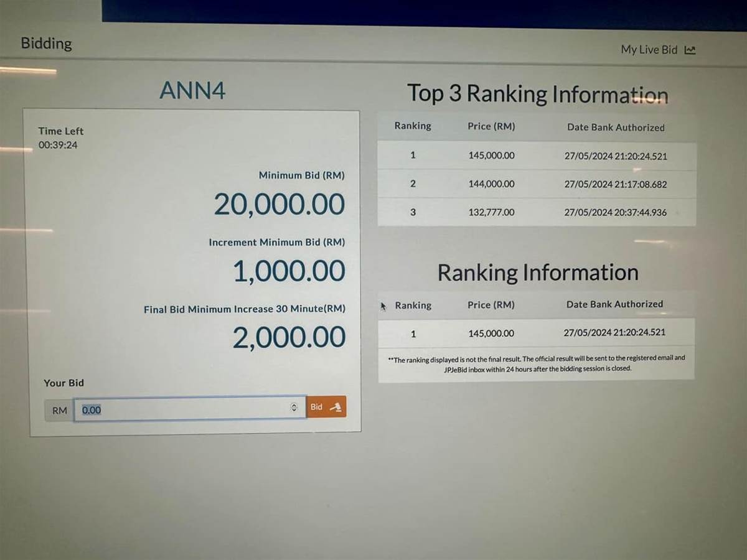
Task: Click the chart icon beside My Live Bid
Action: pyautogui.click(x=690, y=50)
